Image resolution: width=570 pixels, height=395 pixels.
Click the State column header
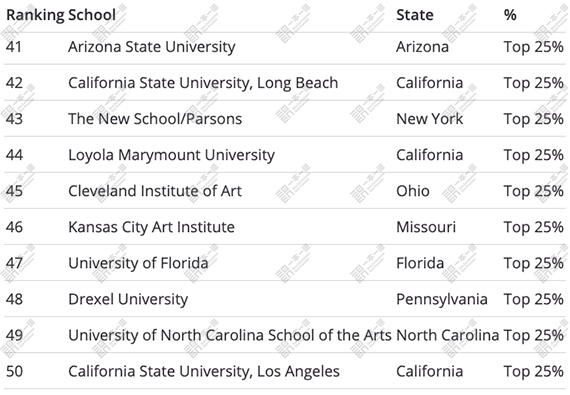click(x=415, y=15)
